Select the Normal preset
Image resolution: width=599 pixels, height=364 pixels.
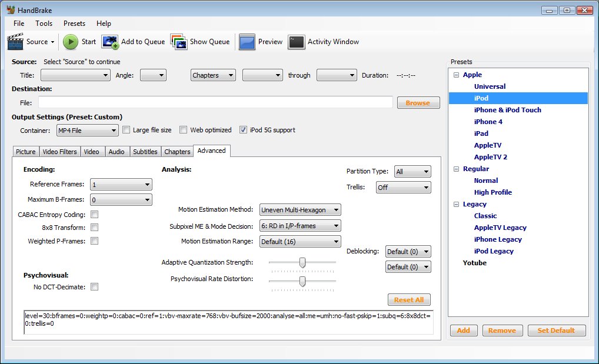[486, 181]
